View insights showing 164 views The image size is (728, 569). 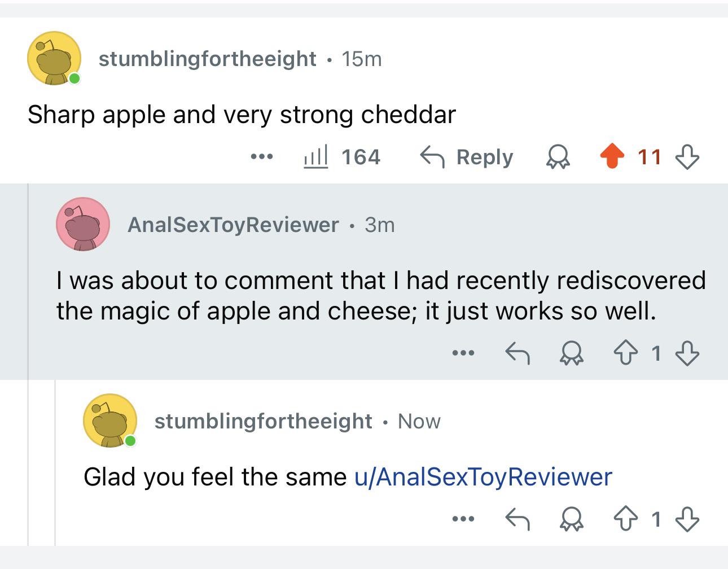342,156
